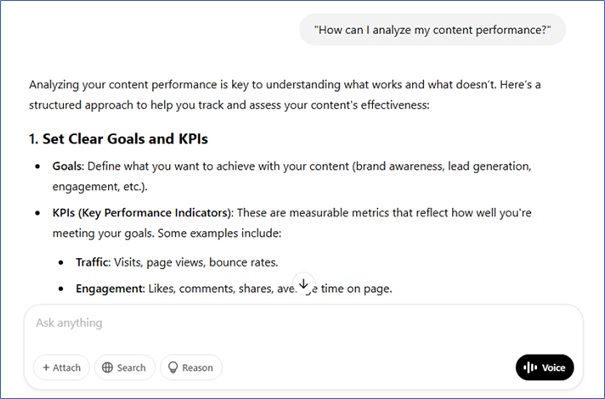Click the text meeting your goals

pyautogui.click(x=103, y=233)
